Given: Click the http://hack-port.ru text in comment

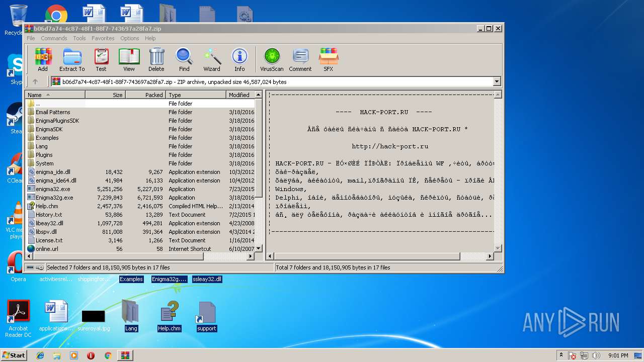Looking at the screenshot, I should click(390, 146).
